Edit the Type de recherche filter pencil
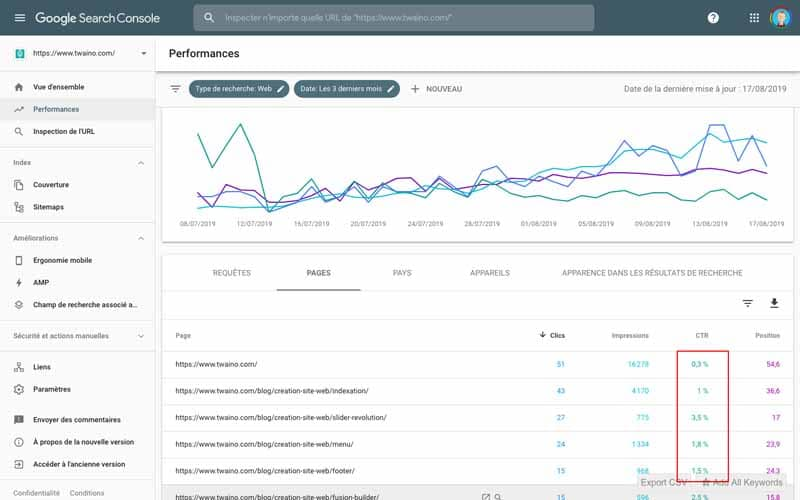Image resolution: width=800 pixels, height=500 pixels. (281, 89)
